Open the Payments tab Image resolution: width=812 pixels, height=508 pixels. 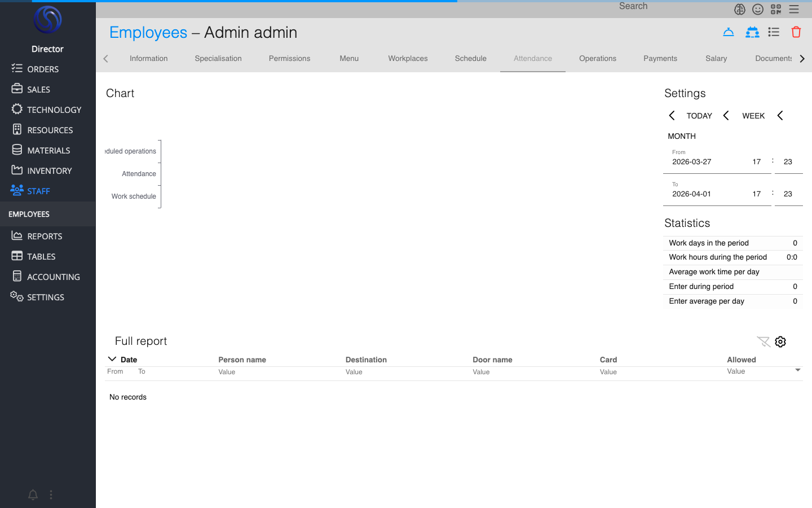pyautogui.click(x=660, y=59)
